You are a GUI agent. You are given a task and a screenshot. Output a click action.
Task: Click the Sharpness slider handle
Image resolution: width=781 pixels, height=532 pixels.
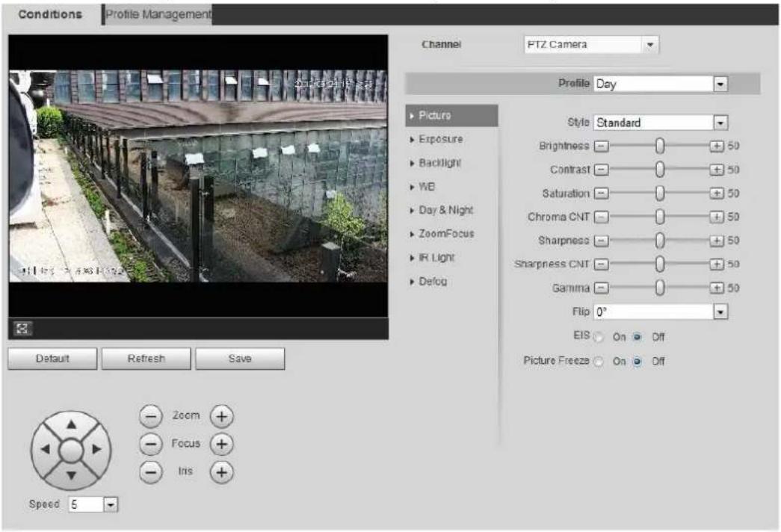click(x=659, y=241)
